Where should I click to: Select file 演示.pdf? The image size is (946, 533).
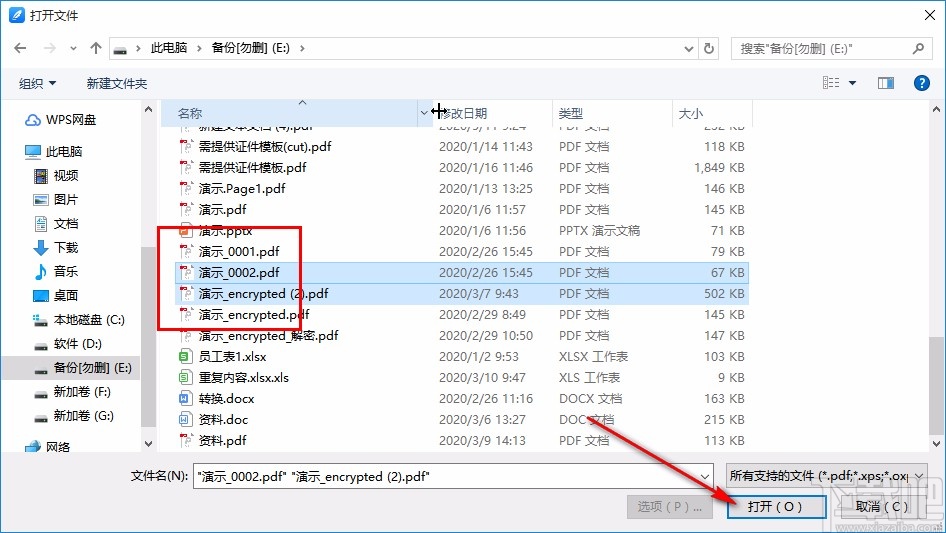point(222,210)
